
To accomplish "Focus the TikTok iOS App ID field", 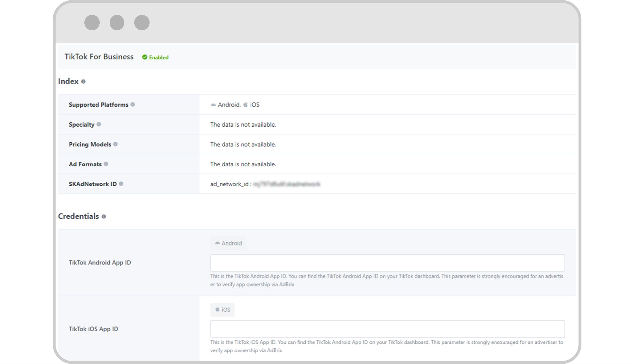I will click(x=387, y=329).
